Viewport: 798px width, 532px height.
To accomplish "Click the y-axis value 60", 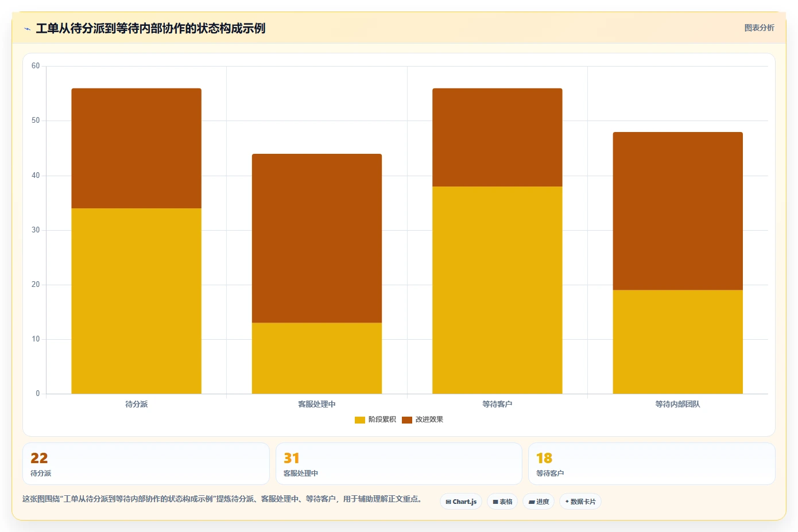I will coord(36,66).
